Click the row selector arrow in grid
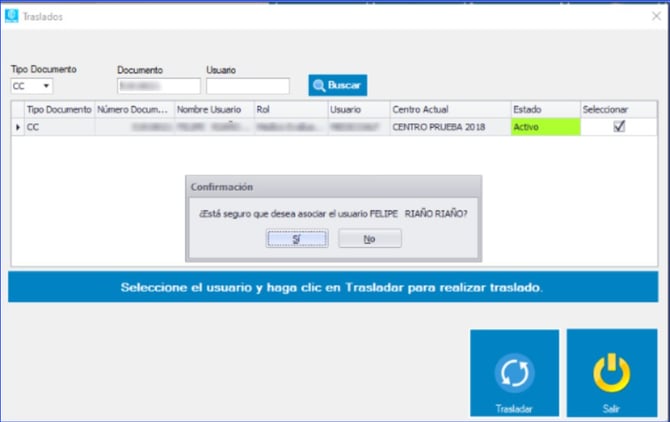 pos(17,128)
